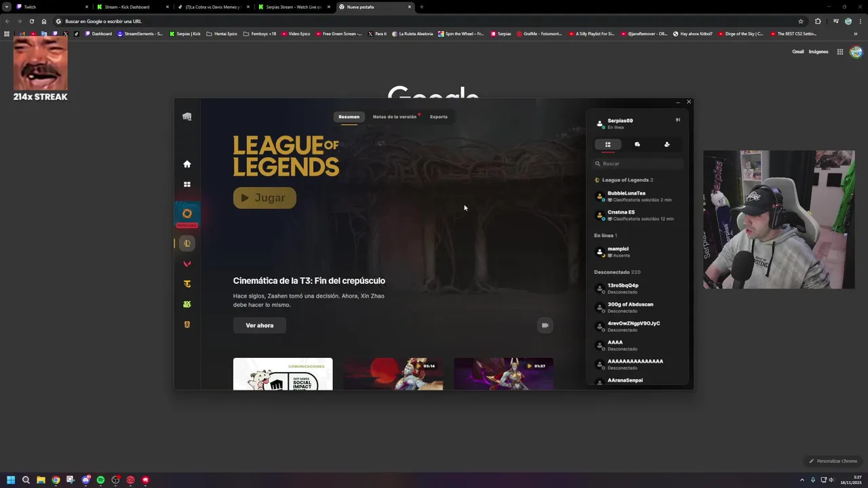868x488 pixels.
Task: Select the Legends of Runeterra icon in the sidebar
Action: coord(187,325)
